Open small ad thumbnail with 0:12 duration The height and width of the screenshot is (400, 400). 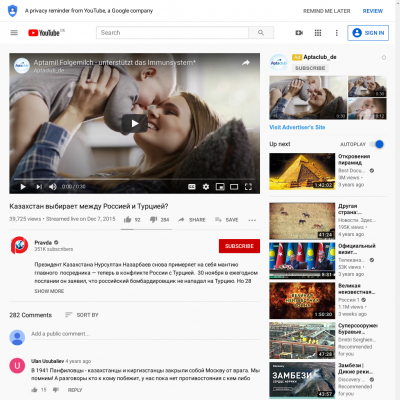[367, 109]
